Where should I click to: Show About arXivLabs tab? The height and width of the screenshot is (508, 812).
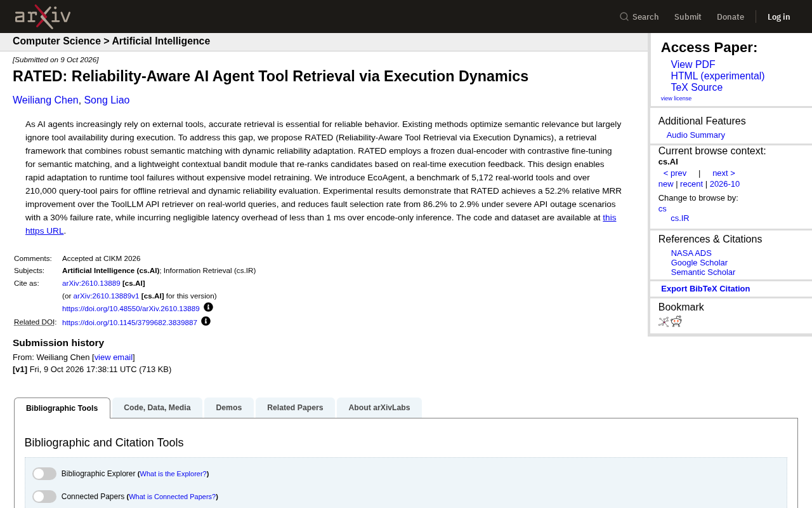point(379,408)
